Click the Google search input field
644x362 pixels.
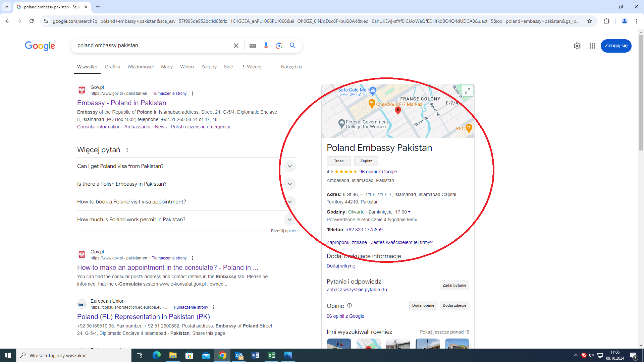151,46
